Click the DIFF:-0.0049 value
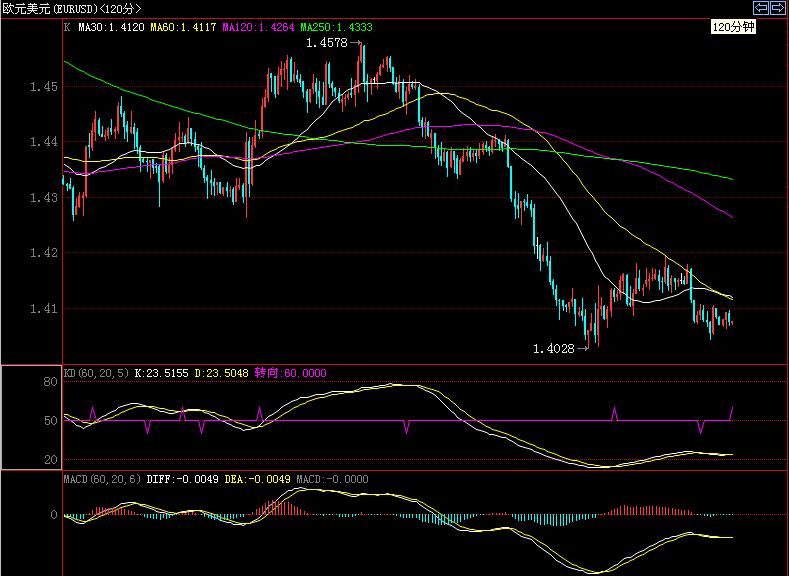Image resolution: width=789 pixels, height=576 pixels. 183,479
